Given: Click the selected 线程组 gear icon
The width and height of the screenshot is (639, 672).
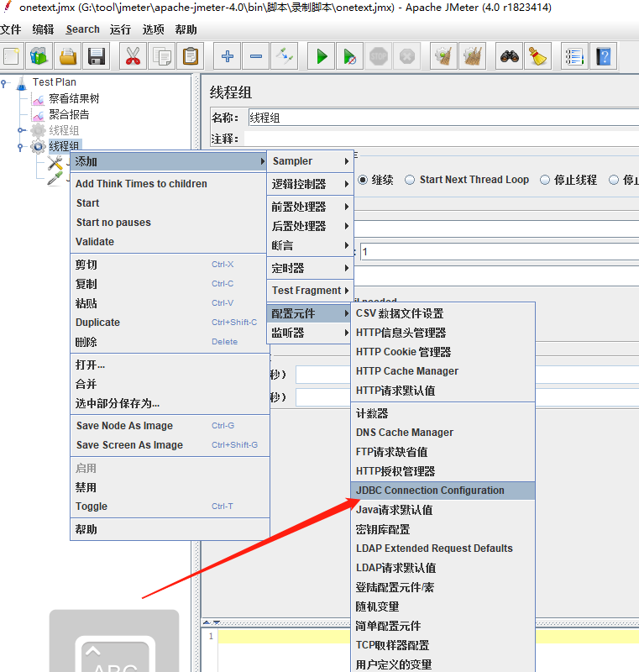Looking at the screenshot, I should (x=38, y=146).
